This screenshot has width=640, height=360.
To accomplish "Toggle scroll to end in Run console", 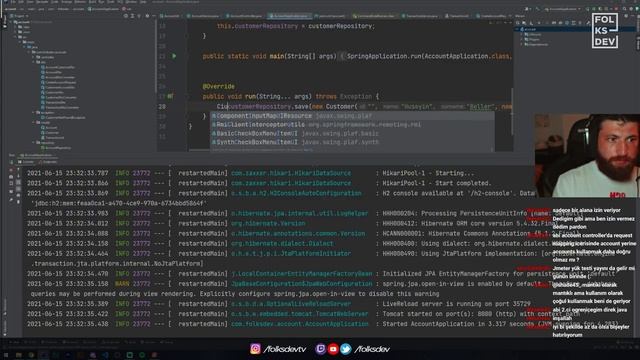I will click(x=18, y=189).
